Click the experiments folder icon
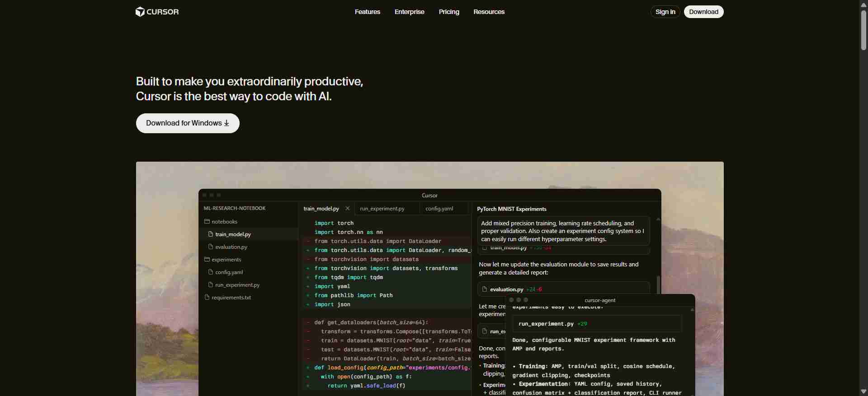The height and width of the screenshot is (396, 868). coord(207,260)
